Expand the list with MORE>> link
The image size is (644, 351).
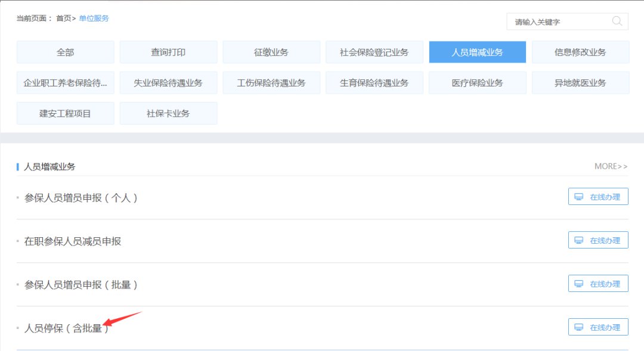[611, 166]
